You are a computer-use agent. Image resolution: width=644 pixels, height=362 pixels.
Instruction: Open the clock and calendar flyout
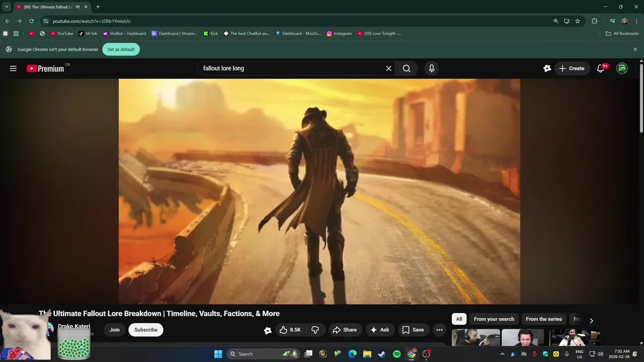click(619, 354)
